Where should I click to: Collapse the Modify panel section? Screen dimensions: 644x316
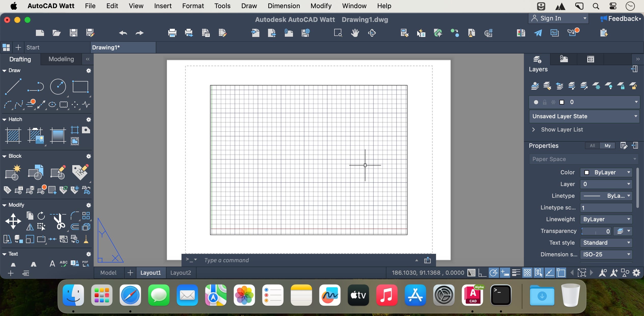point(4,205)
